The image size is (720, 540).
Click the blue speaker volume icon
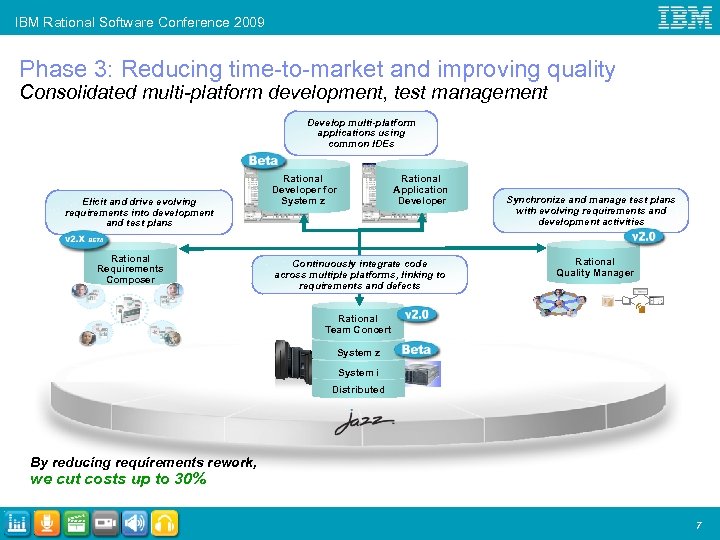135,523
